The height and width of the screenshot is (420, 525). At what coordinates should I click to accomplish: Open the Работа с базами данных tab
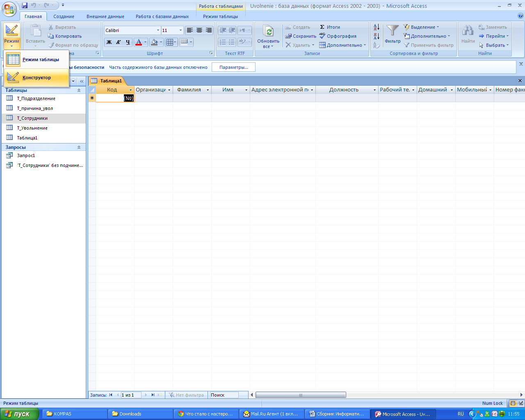tap(162, 16)
